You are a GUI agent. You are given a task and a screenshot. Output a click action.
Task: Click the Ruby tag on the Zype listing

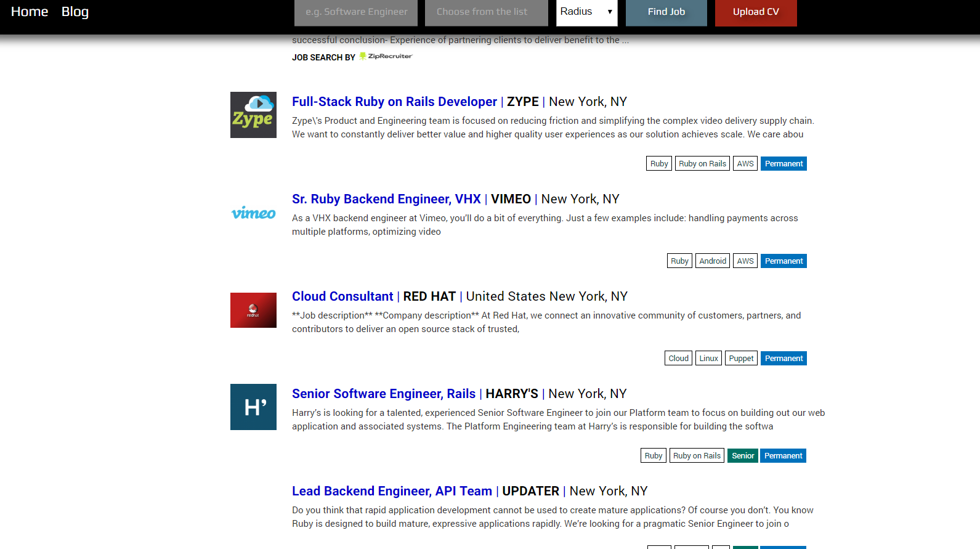click(659, 163)
